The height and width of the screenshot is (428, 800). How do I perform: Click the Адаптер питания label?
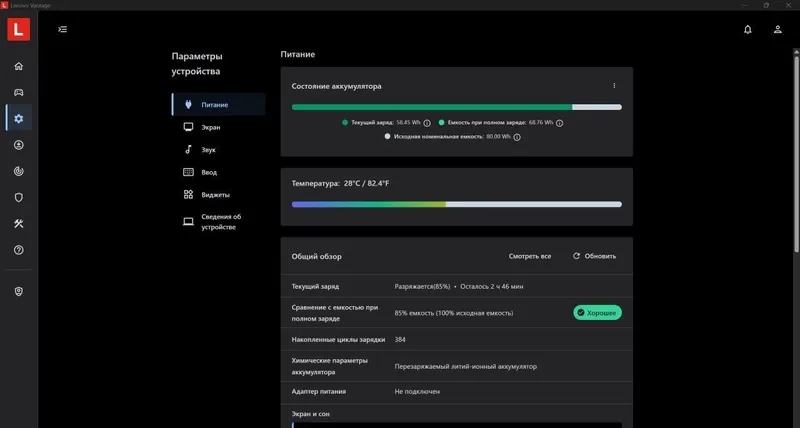click(x=318, y=391)
